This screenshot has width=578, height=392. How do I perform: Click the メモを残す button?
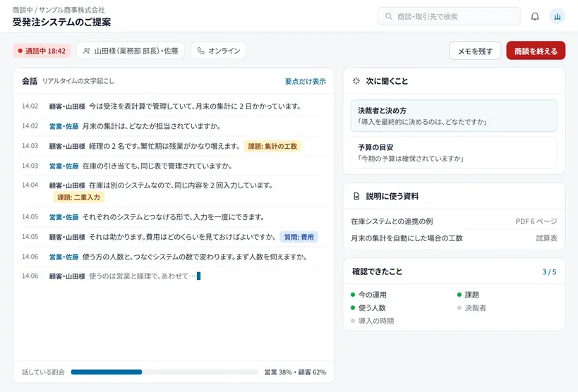pos(475,51)
